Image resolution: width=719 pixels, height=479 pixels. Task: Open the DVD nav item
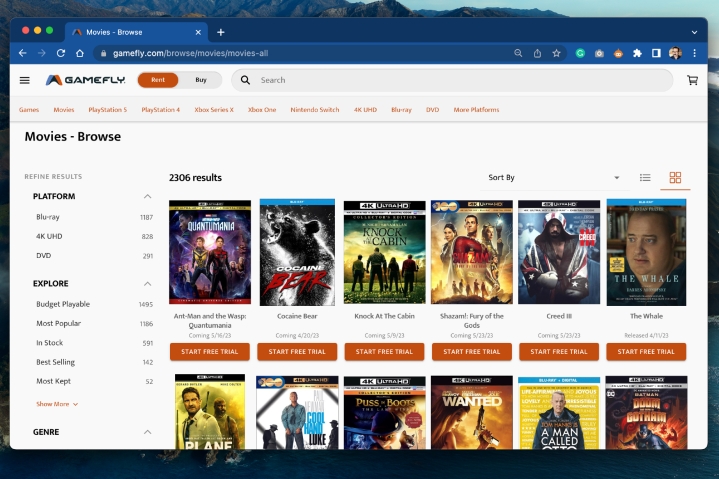(432, 110)
